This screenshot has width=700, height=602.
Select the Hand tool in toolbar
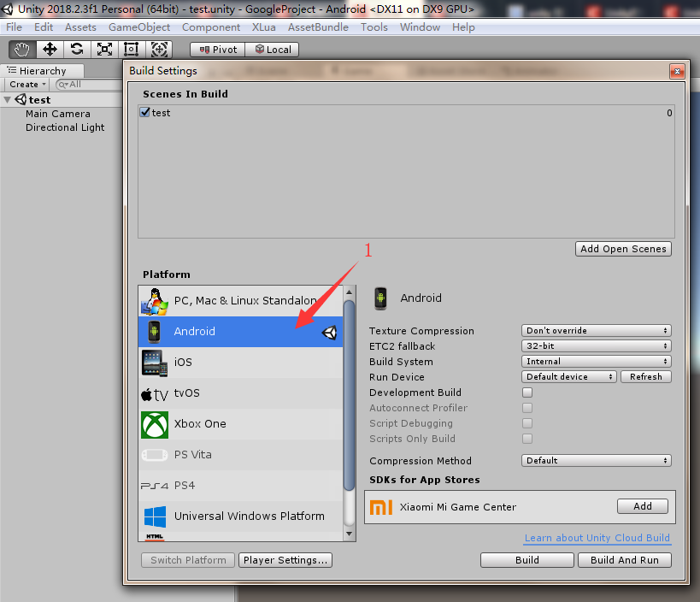[x=22, y=49]
